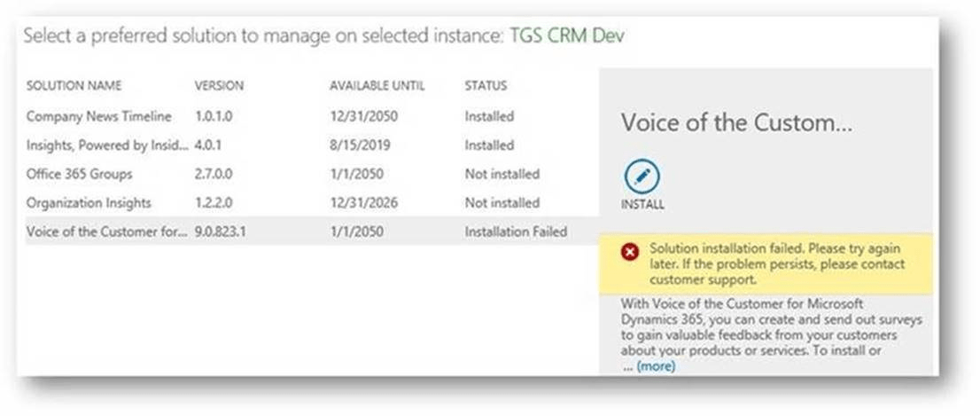Click Not installed status for Office 365 Groups
Screen dimensions: 980x416
coord(502,174)
